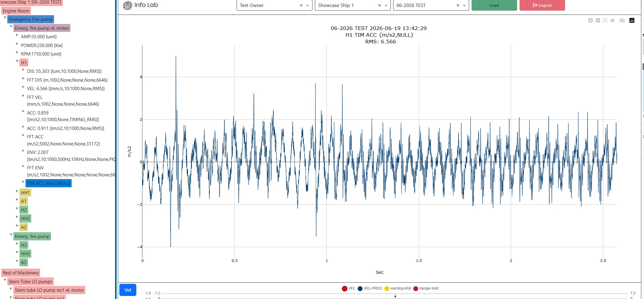Viewport: 644px width, 299px height.
Task: Expand the HH1 tree node
Action: [17, 191]
